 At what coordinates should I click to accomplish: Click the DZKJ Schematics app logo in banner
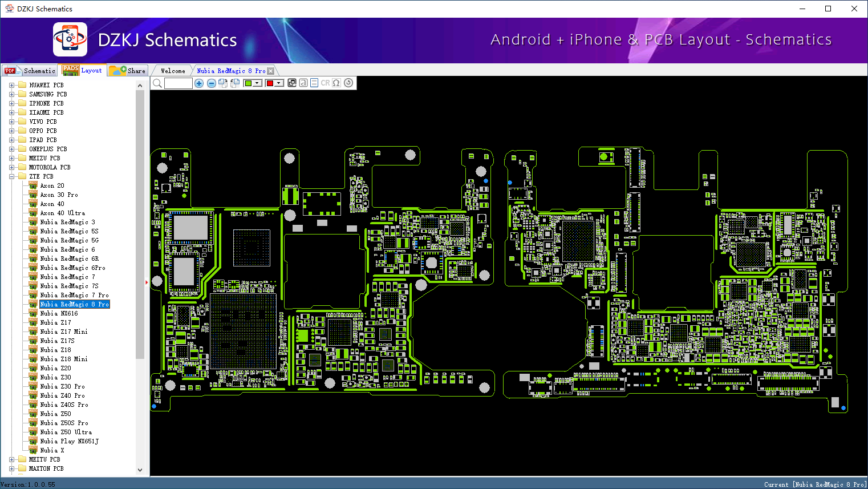tap(70, 39)
